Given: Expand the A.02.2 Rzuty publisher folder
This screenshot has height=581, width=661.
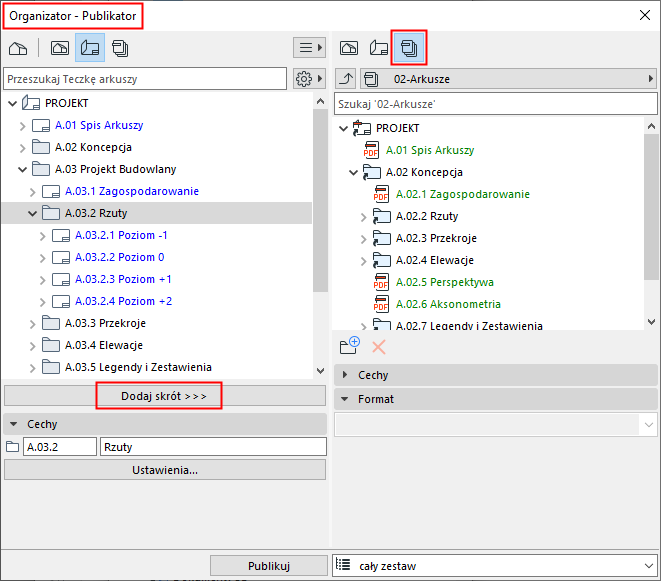Looking at the screenshot, I should click(x=363, y=217).
